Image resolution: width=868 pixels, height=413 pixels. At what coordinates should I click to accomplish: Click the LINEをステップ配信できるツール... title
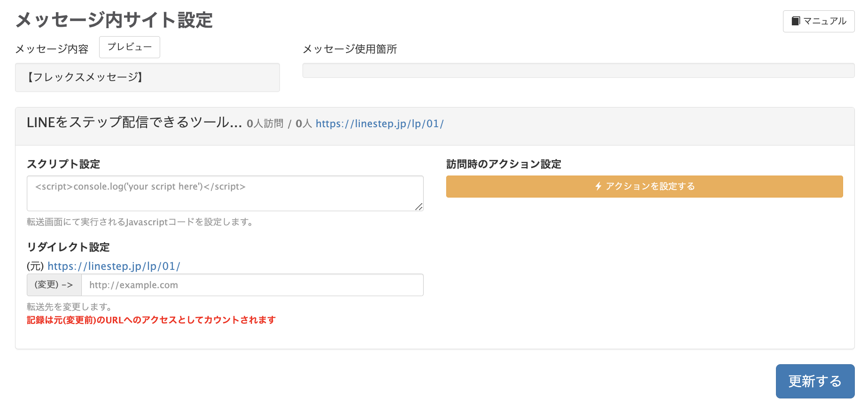pyautogui.click(x=134, y=122)
